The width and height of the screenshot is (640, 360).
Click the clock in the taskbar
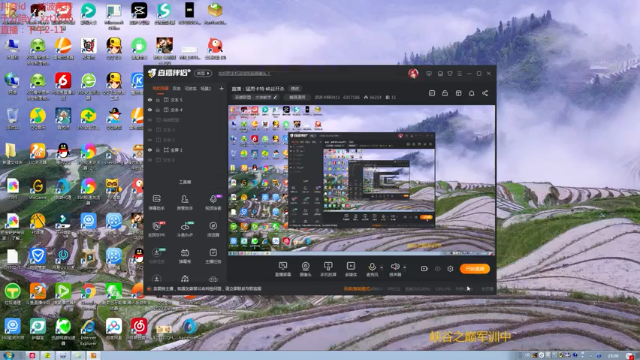tap(613, 356)
